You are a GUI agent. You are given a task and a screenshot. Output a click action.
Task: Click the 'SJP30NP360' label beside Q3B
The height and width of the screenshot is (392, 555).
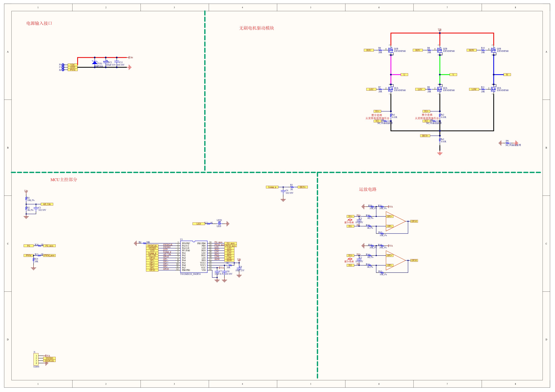502,51
